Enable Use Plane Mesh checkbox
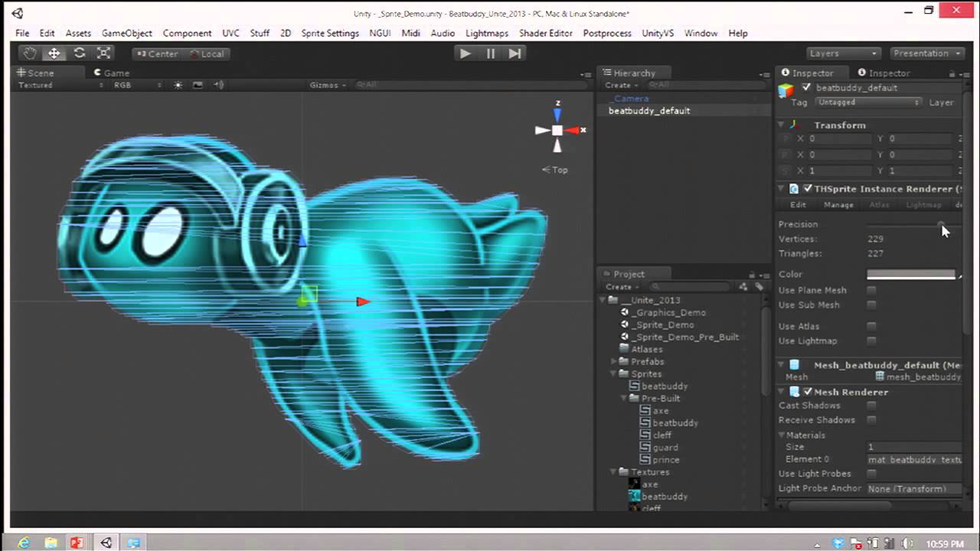980x551 pixels. pyautogui.click(x=871, y=290)
